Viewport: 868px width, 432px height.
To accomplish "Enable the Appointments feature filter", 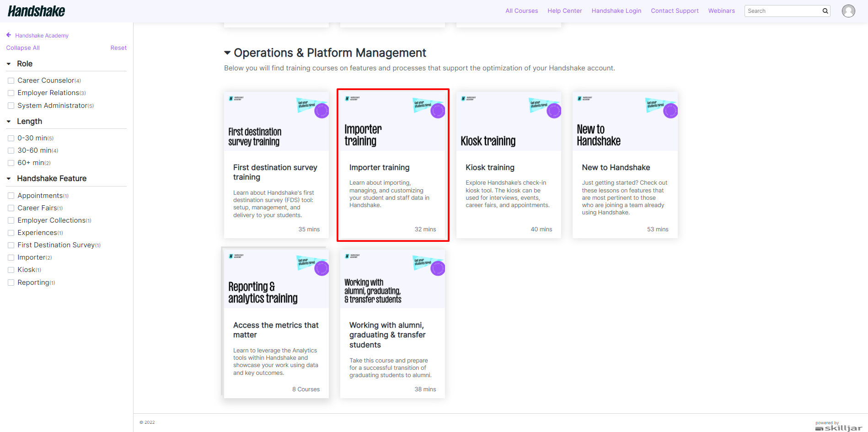I will [x=11, y=196].
